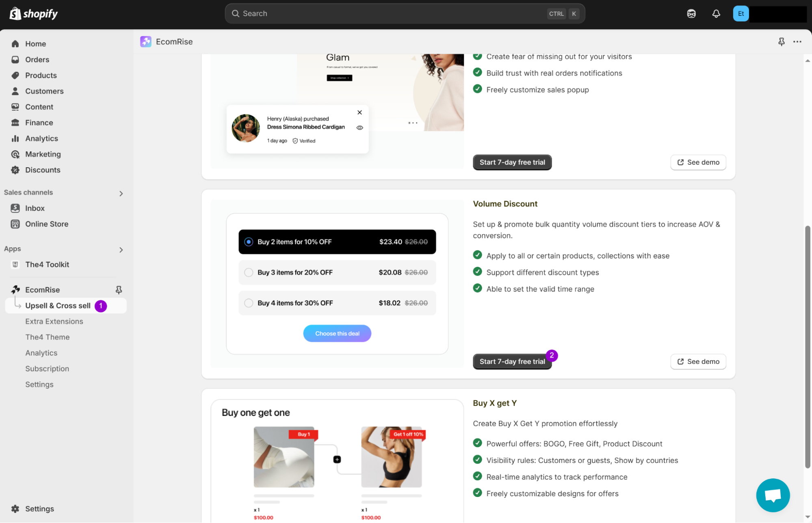
Task: Open the Et account avatar menu
Action: point(741,14)
